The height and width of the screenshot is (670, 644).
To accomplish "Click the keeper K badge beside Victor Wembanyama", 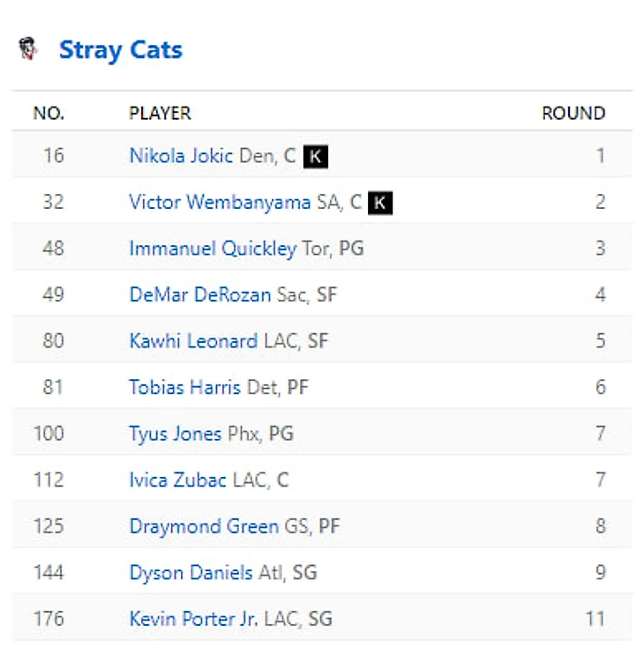I will tap(379, 204).
